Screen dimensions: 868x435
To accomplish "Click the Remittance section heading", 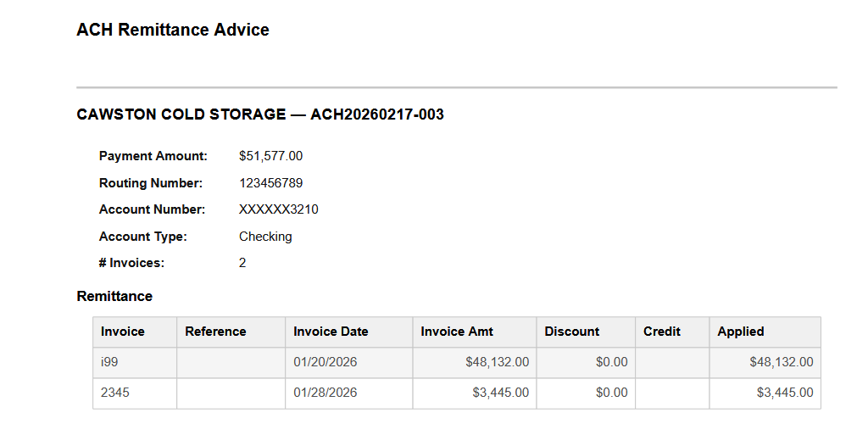I will coord(114,296).
